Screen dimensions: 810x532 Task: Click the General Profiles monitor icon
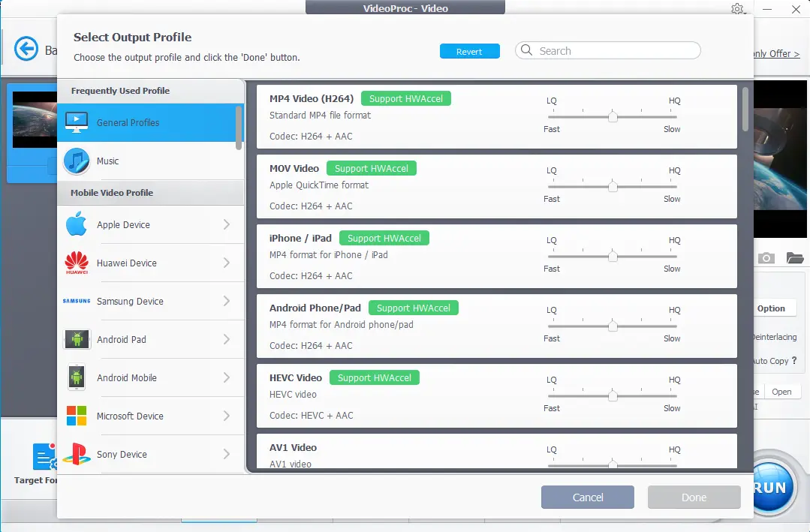pyautogui.click(x=77, y=122)
